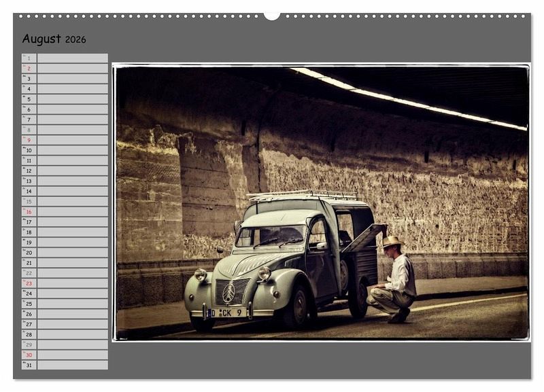Select the day 15 number cell
Image resolution: width=544 pixels, height=392 pixels.
pyautogui.click(x=29, y=201)
